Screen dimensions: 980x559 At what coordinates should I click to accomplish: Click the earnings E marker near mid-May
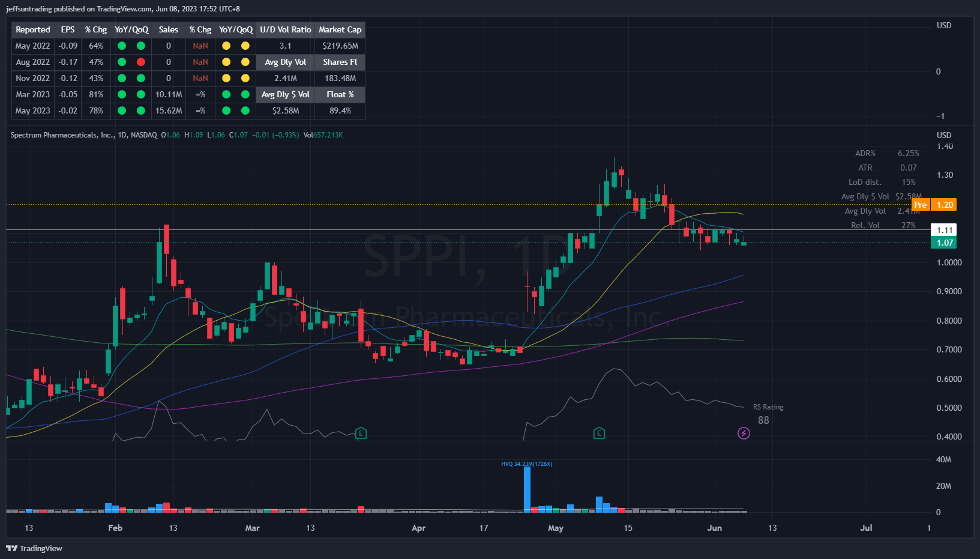point(599,433)
